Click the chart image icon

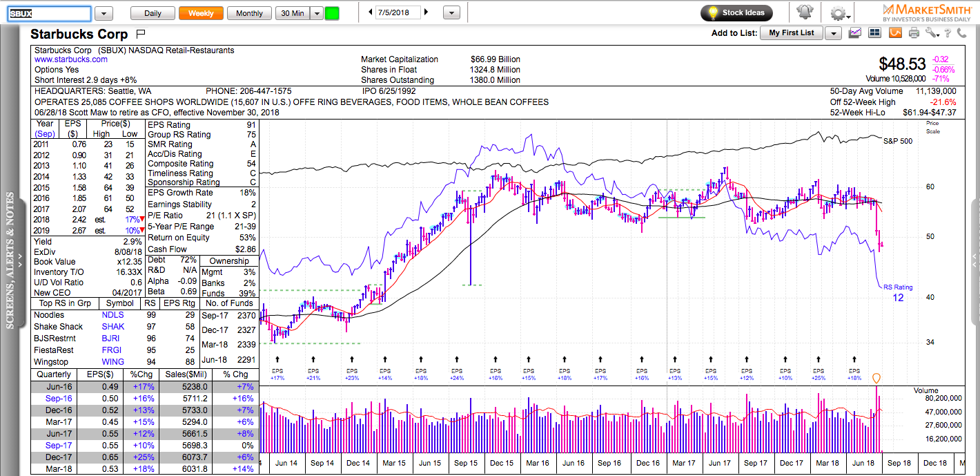tap(856, 32)
